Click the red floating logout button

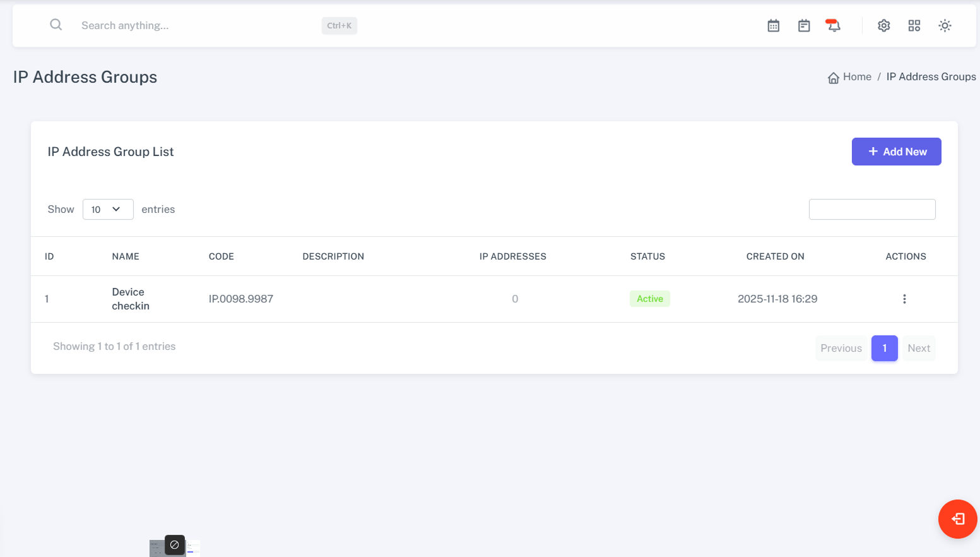pos(957,519)
